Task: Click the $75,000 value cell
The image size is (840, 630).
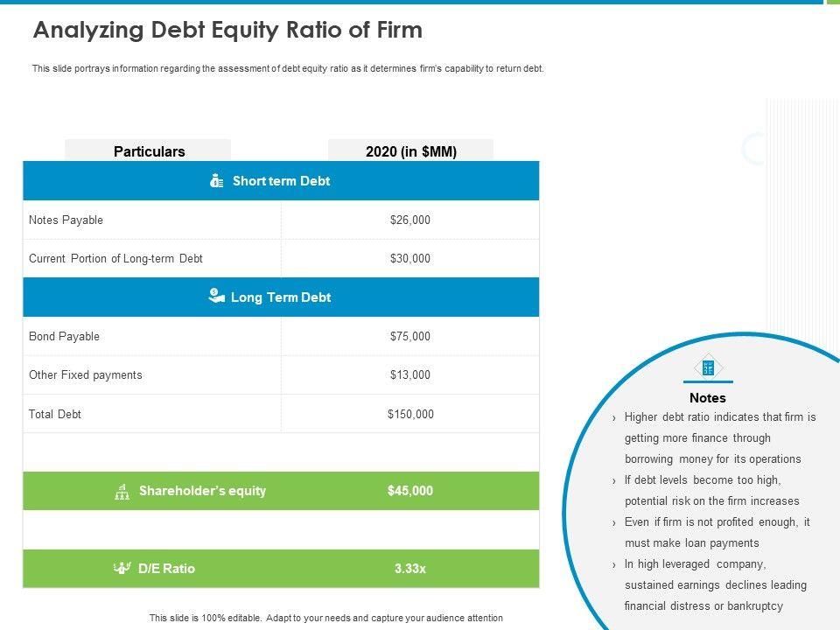Action: click(x=410, y=337)
